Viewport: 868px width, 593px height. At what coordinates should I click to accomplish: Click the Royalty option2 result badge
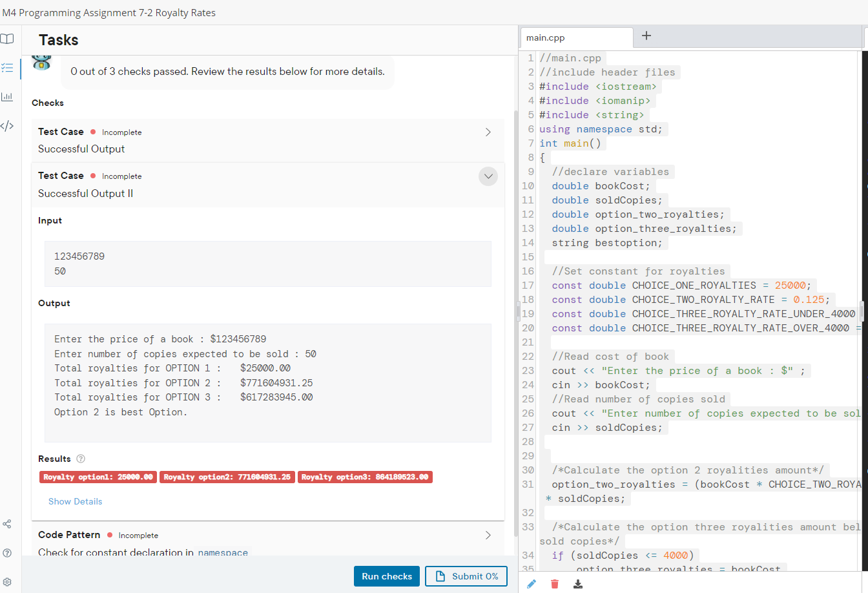(x=227, y=477)
